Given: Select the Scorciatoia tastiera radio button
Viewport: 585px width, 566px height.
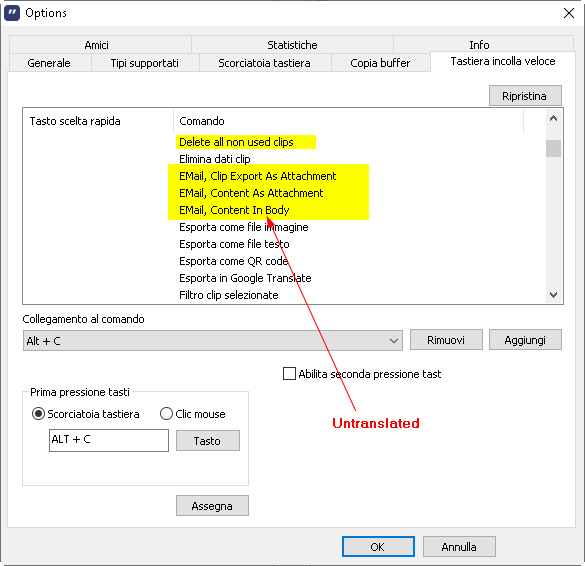Looking at the screenshot, I should click(38, 414).
